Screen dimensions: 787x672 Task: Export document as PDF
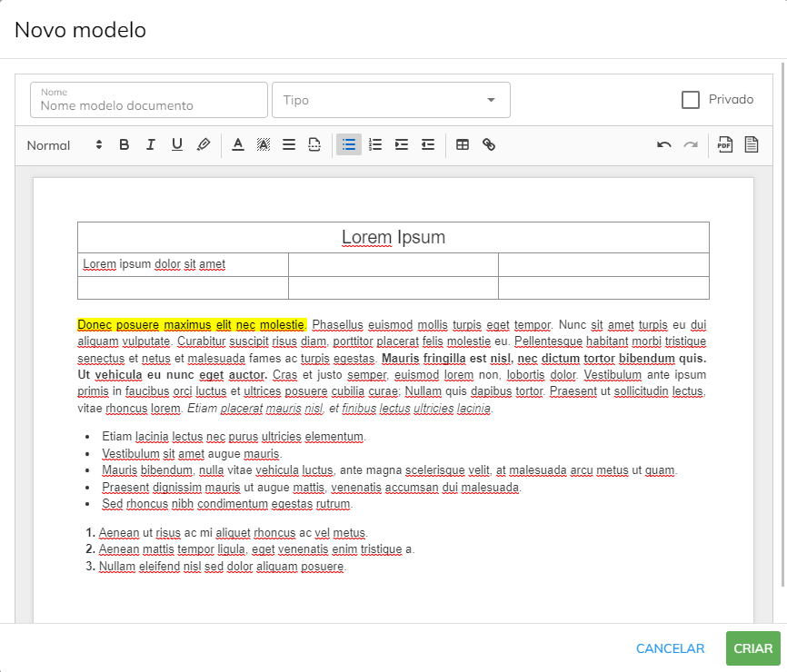point(724,144)
